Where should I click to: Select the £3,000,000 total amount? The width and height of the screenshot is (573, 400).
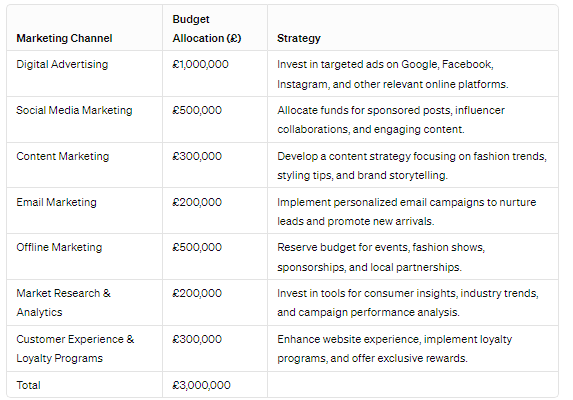[x=201, y=385]
